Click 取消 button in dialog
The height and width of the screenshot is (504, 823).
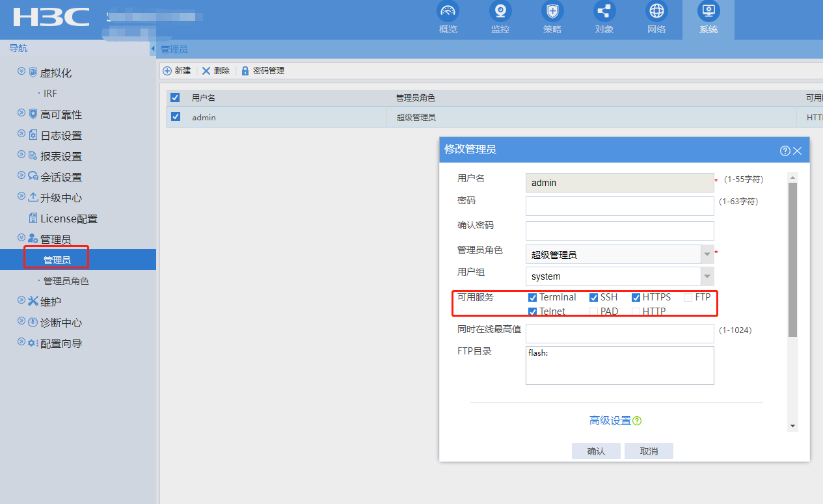649,451
